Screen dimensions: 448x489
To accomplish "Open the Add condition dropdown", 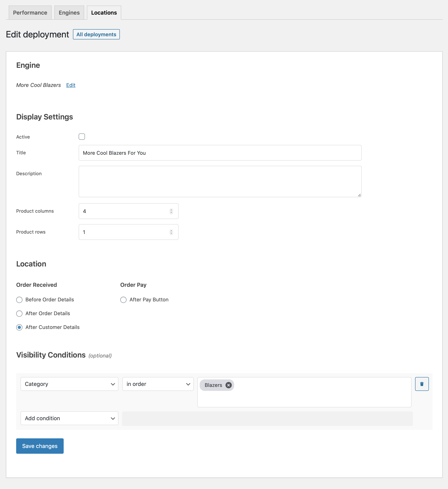I will coord(69,418).
